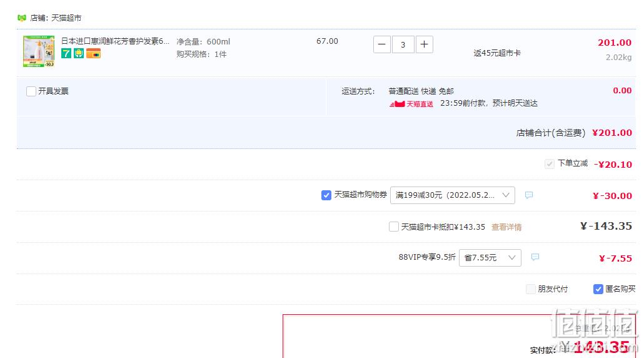
Task: Click the 普通配送 快递 免邮 shipping option
Action: click(x=421, y=91)
